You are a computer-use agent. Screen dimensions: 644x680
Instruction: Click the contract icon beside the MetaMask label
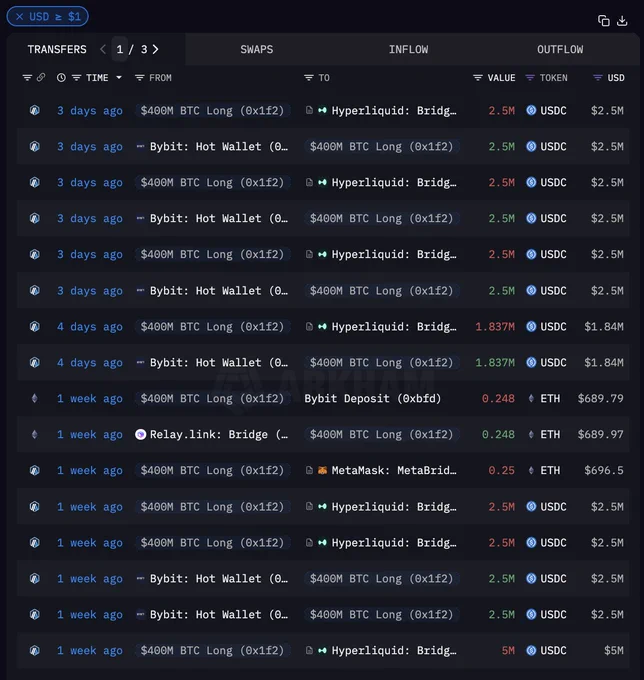coord(309,470)
